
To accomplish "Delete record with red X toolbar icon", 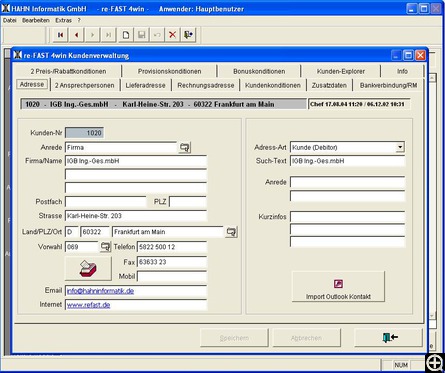I will point(172,35).
